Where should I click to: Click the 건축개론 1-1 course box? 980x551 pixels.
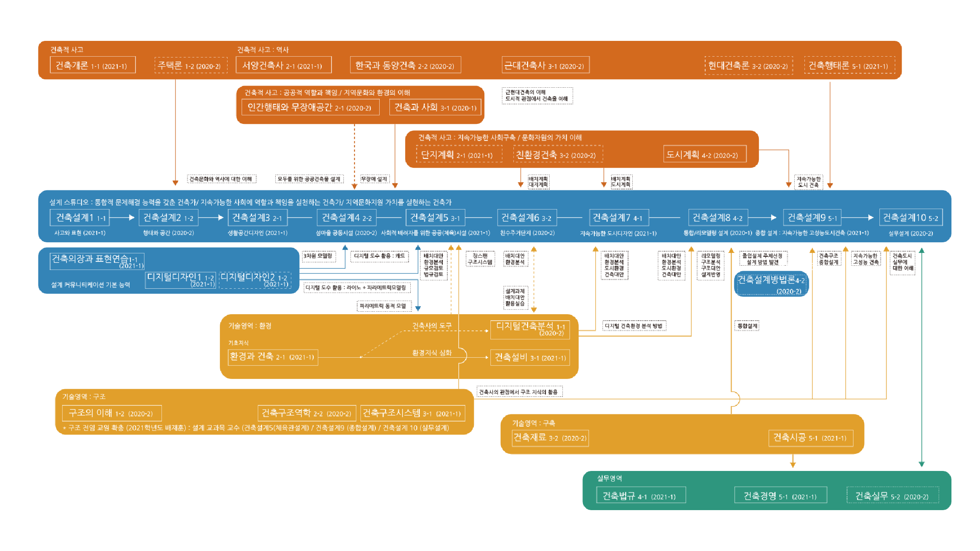click(x=92, y=65)
